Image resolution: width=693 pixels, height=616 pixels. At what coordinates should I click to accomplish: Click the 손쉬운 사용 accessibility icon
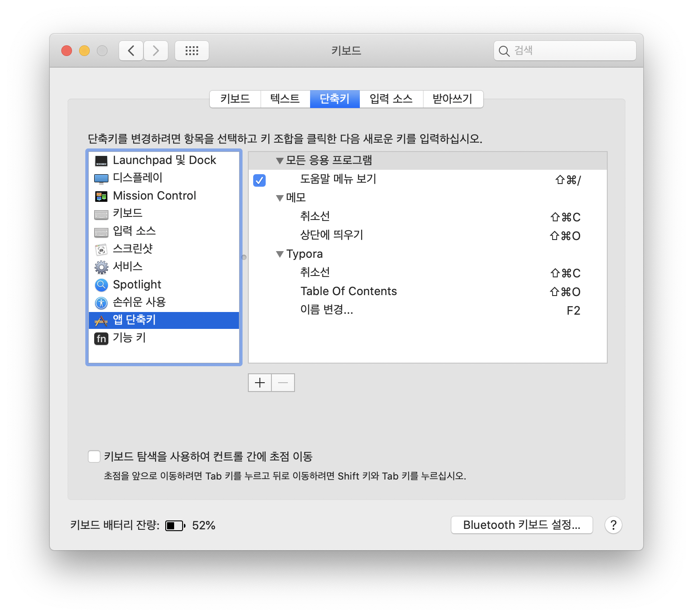coord(101,303)
